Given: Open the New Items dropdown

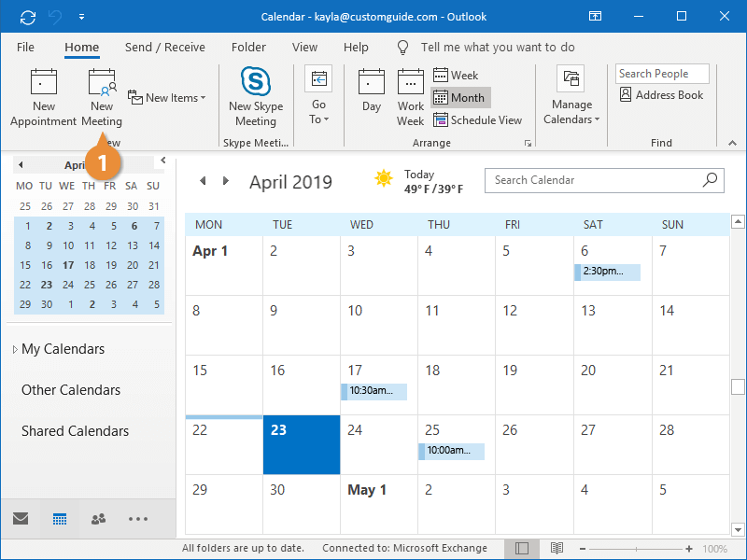Looking at the screenshot, I should tap(167, 98).
